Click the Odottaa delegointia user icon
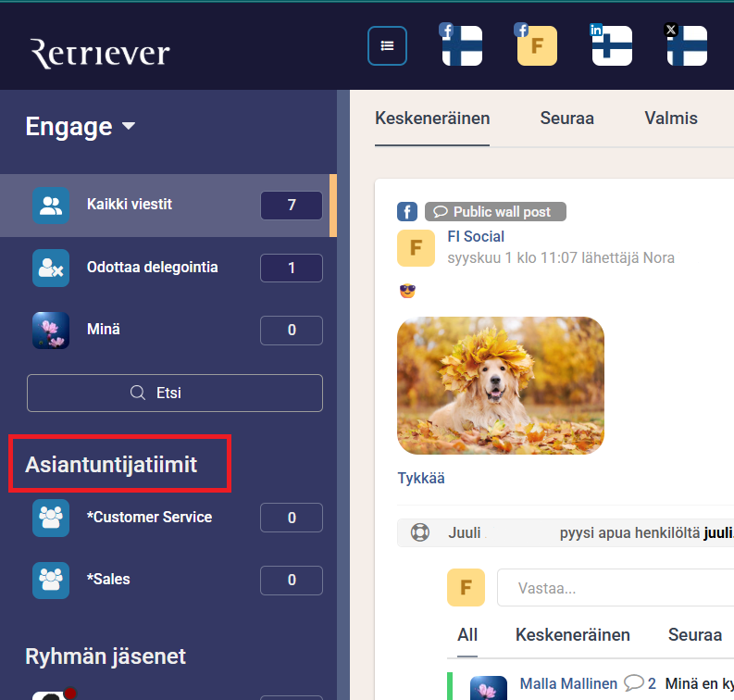This screenshot has width=734, height=700. (x=51, y=268)
